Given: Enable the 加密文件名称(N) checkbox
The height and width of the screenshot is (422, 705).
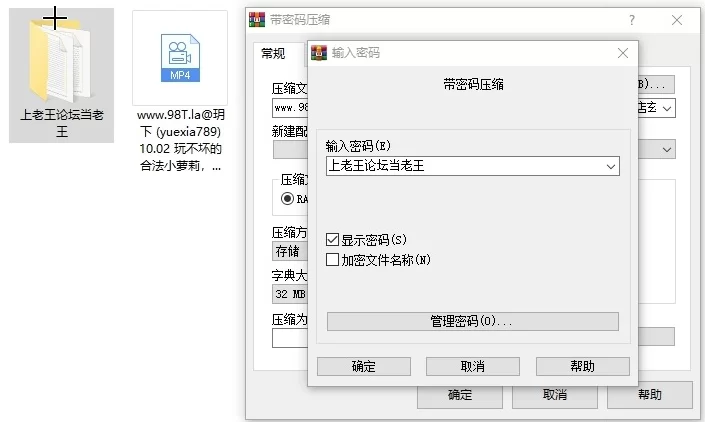Looking at the screenshot, I should click(x=332, y=259).
